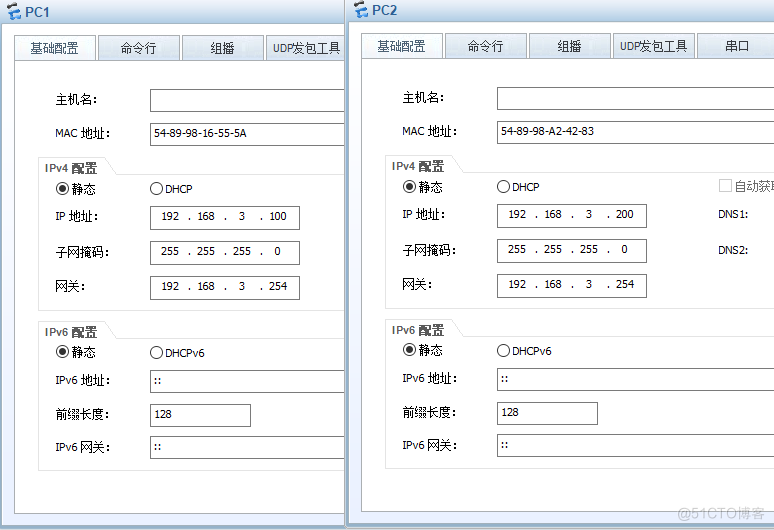Image resolution: width=774 pixels, height=530 pixels.
Task: Select IPv4 静态 radio in PC1
Action: click(62, 189)
